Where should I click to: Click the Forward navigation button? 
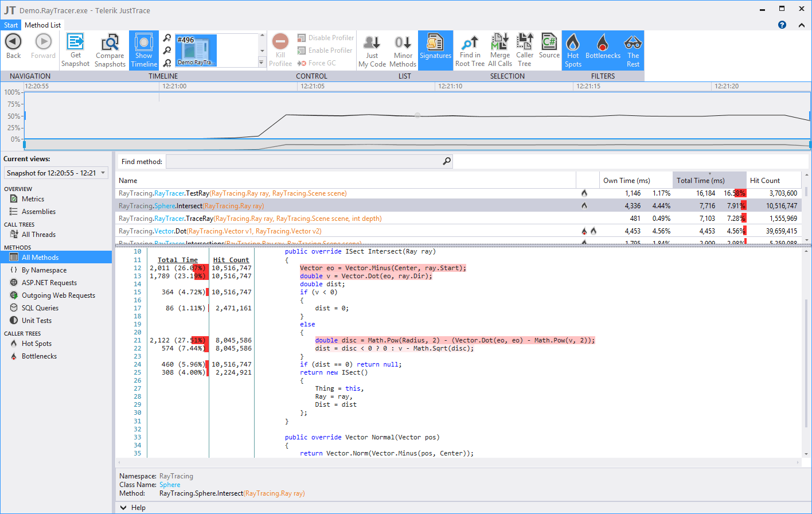(43, 46)
